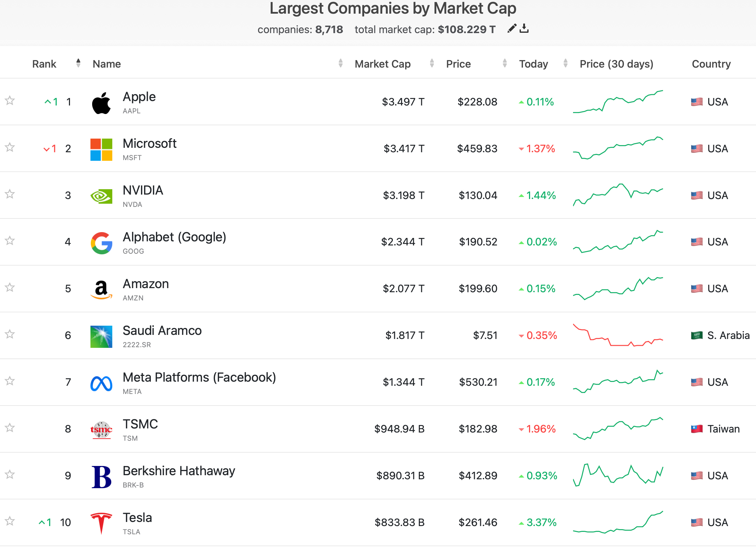Screen dimensions: 756x552
Task: Click the Microsoft logo icon
Action: [x=101, y=150]
